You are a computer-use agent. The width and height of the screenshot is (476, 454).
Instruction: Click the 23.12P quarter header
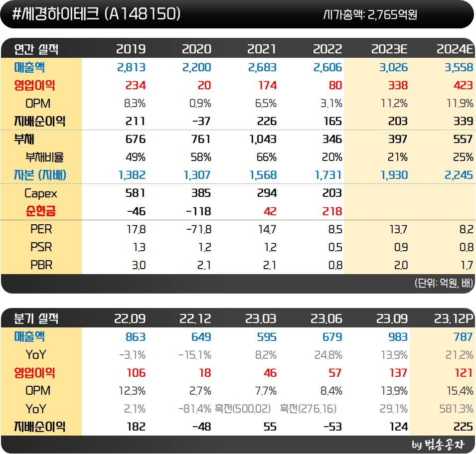(x=454, y=318)
